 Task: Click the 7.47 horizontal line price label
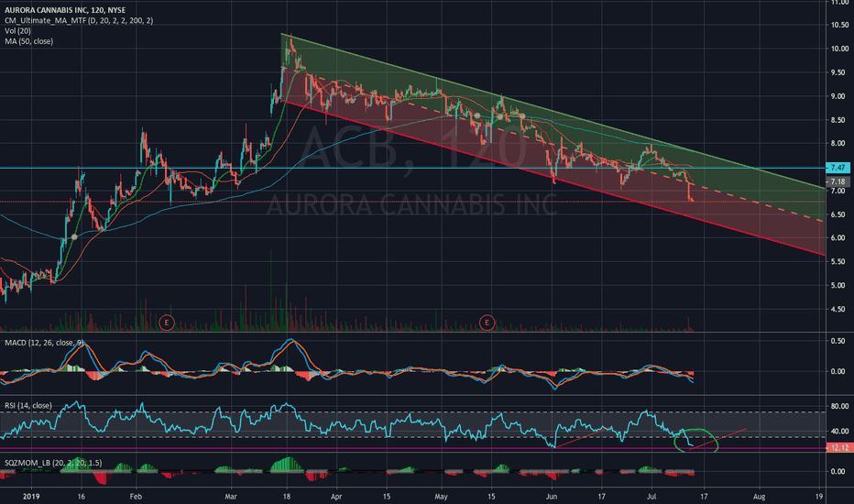click(838, 168)
